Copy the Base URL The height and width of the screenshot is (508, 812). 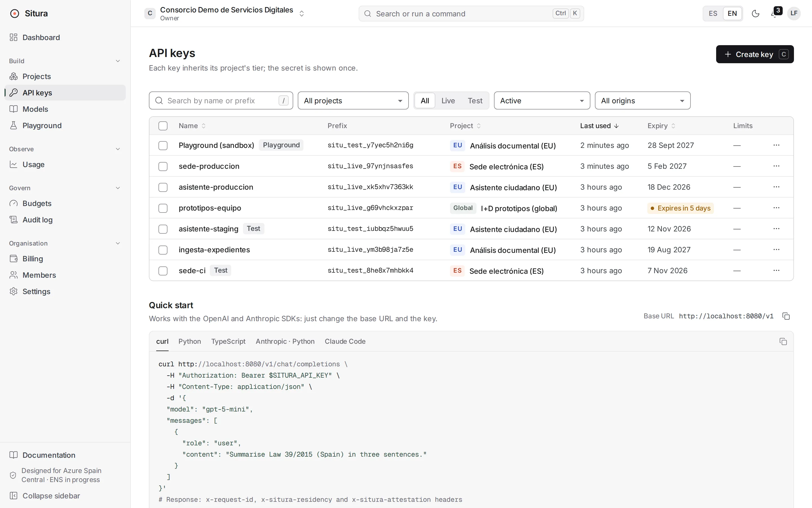pyautogui.click(x=786, y=316)
